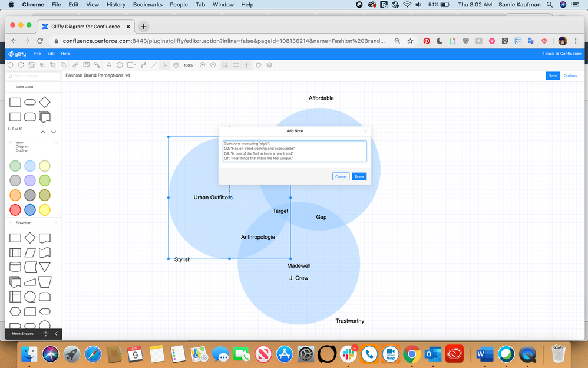This screenshot has height=368, width=588.
Task: Click inside the note text area
Action: pos(295,152)
